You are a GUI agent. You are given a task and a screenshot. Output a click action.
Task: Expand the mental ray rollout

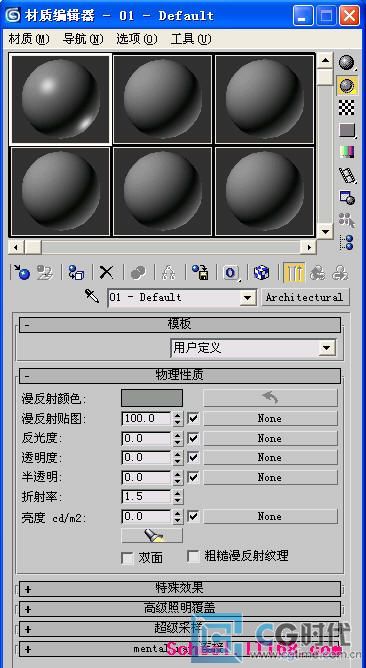[x=180, y=649]
